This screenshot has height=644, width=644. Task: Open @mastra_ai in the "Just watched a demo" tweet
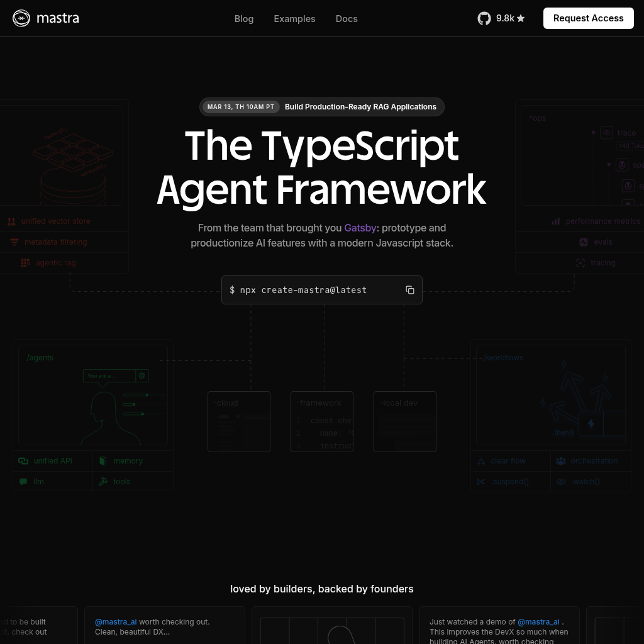click(538, 622)
